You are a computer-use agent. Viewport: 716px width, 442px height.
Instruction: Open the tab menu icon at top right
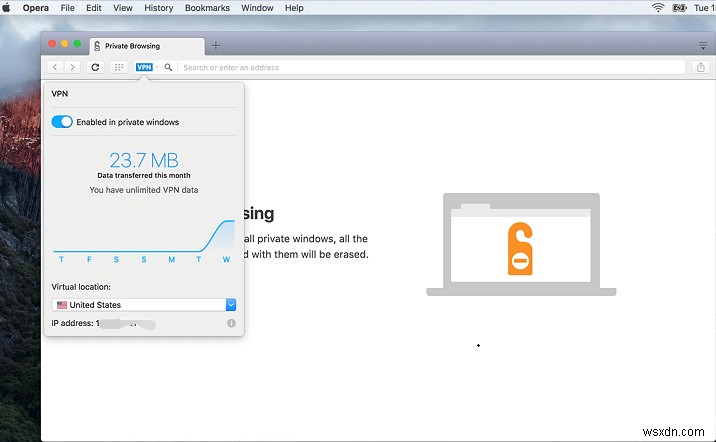[703, 46]
